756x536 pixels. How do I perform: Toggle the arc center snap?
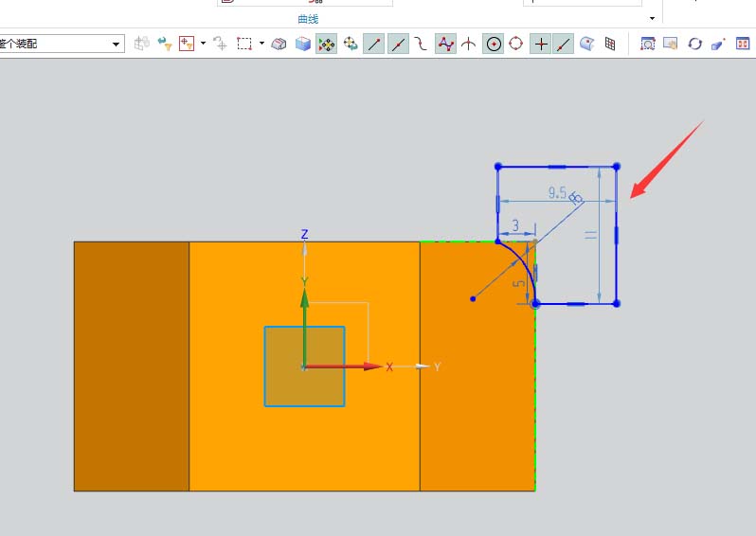click(494, 44)
